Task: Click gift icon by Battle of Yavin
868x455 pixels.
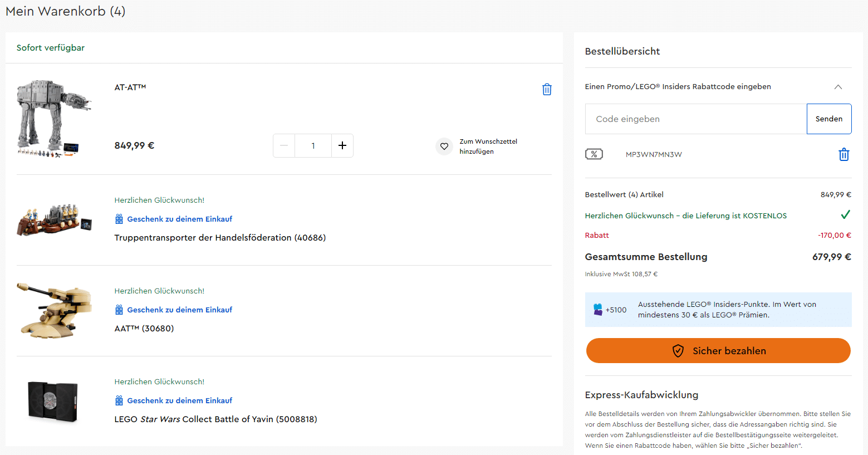Action: [119, 400]
